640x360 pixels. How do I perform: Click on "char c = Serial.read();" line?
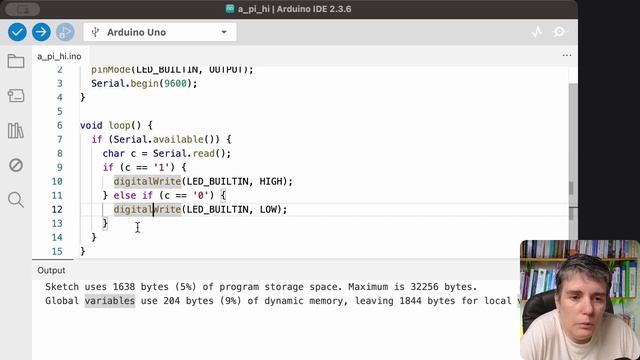pos(167,153)
